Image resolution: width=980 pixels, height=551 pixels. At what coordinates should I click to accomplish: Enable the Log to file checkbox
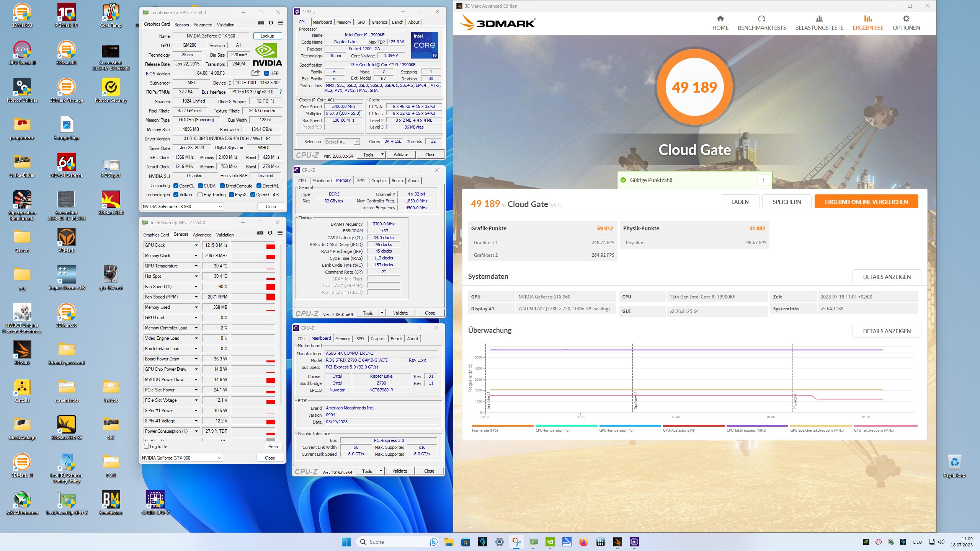point(146,447)
